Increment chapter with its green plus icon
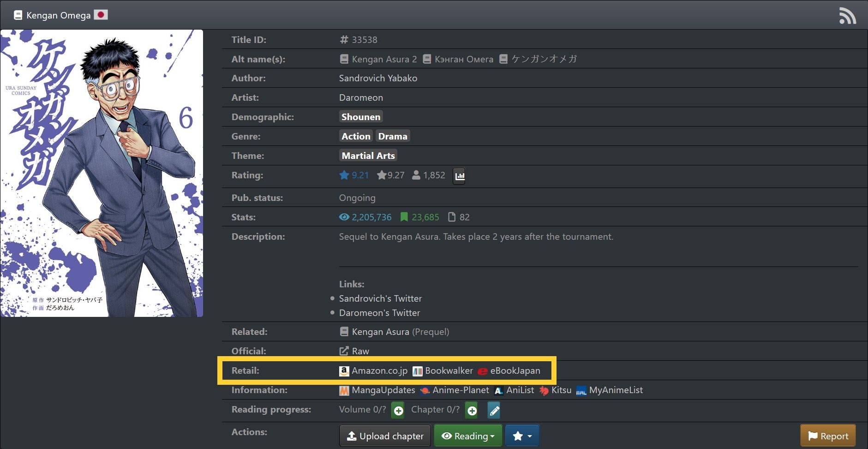The width and height of the screenshot is (868, 449). [472, 410]
